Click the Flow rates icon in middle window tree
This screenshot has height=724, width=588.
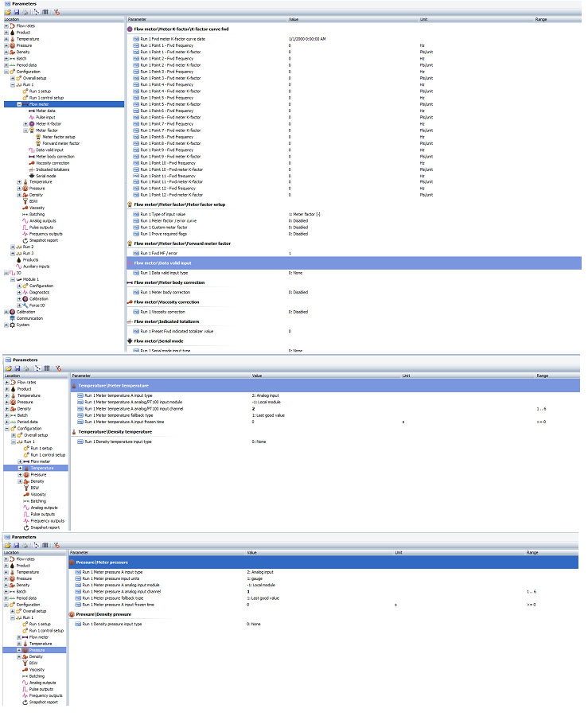click(14, 383)
